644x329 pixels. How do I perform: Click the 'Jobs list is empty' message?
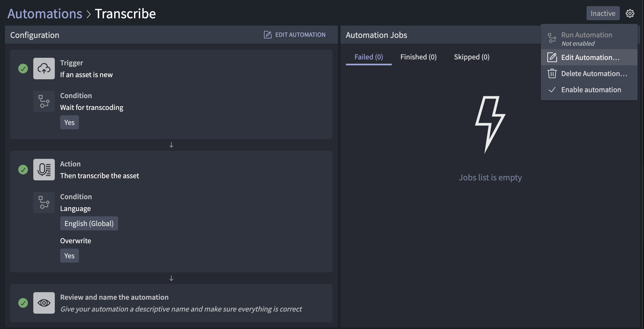pos(490,177)
